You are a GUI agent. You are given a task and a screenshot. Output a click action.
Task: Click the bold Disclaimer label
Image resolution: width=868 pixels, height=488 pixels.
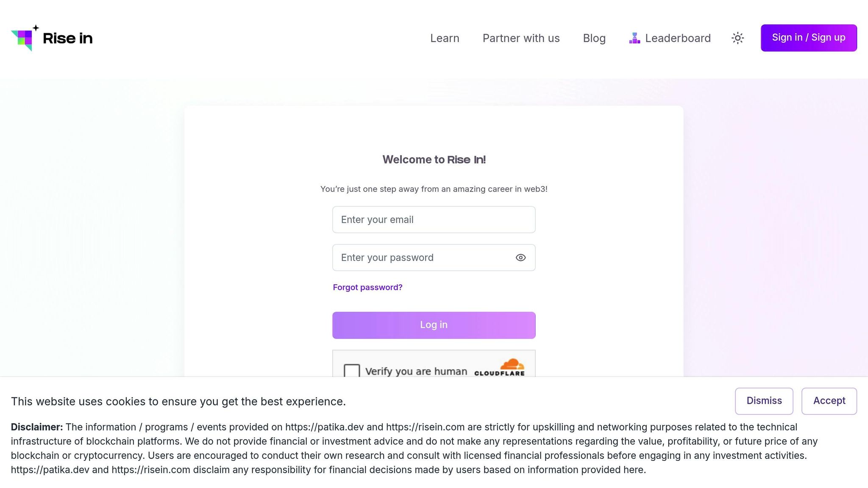tap(37, 427)
